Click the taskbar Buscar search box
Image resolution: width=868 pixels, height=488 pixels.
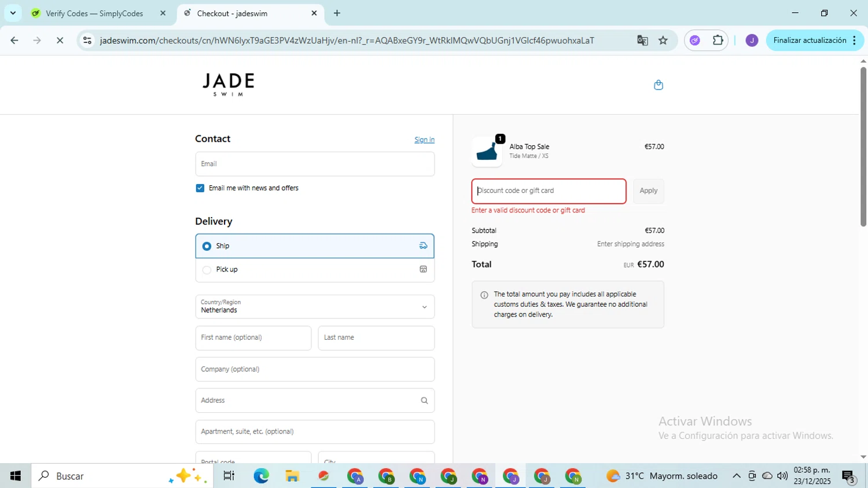click(x=122, y=476)
